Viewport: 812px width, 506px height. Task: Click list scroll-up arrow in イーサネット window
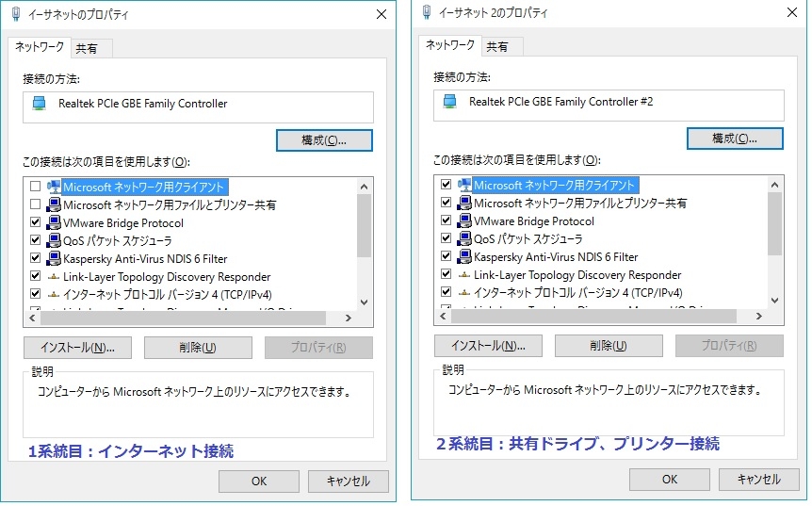(364, 187)
